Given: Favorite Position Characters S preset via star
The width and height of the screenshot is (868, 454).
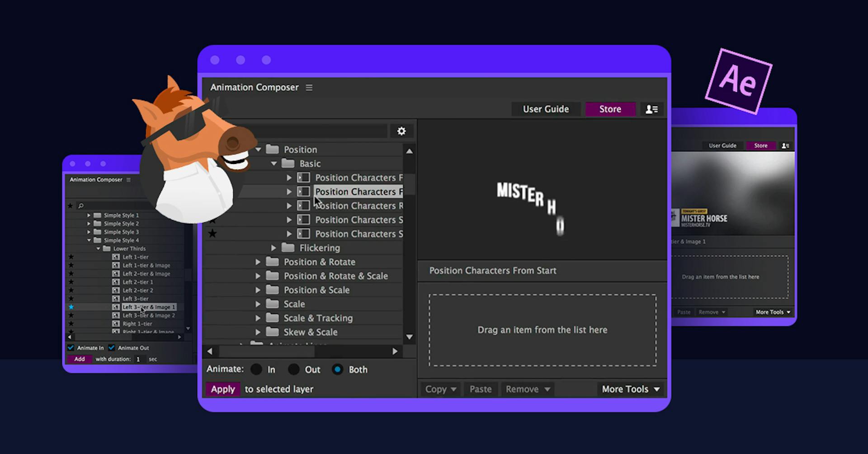Looking at the screenshot, I should (x=212, y=234).
